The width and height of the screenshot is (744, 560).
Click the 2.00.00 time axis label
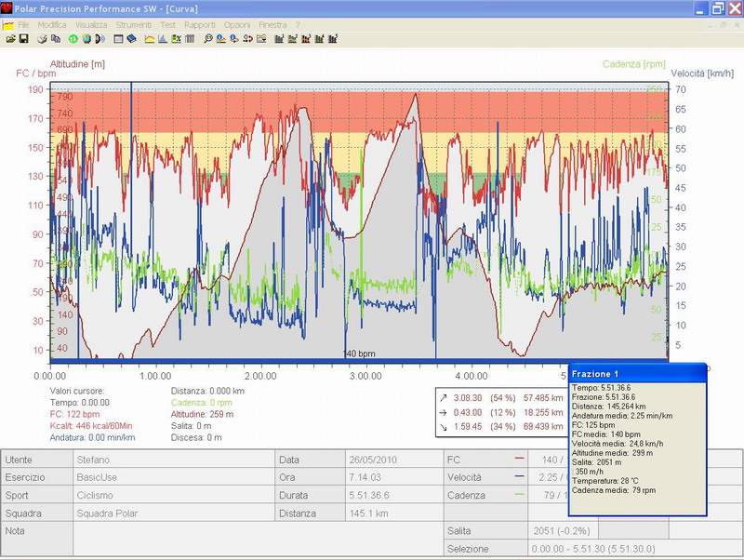[x=260, y=376]
